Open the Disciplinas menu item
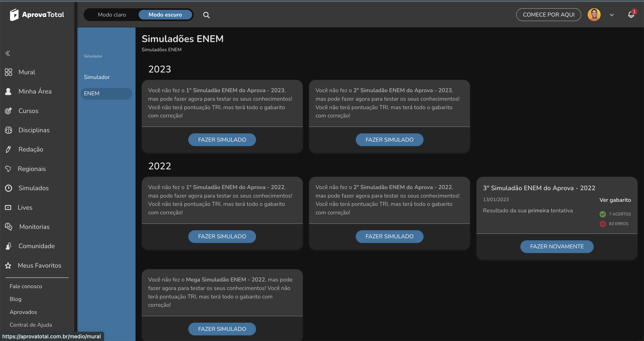Viewport: 644px width, 341px height. [34, 130]
